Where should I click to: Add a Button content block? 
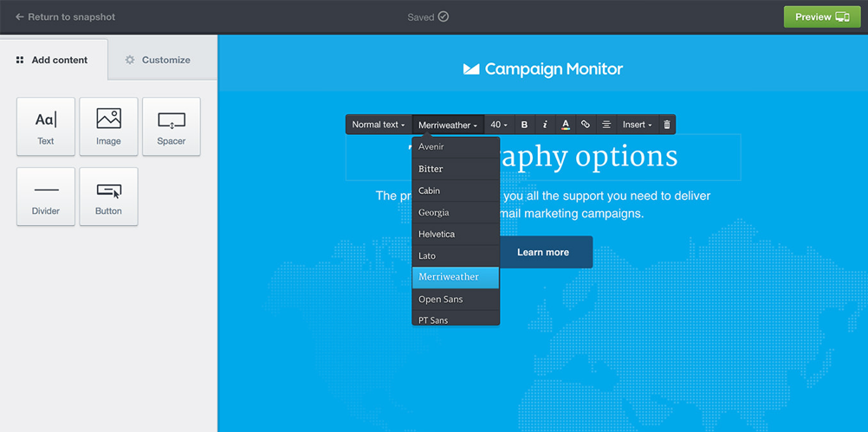click(x=108, y=197)
